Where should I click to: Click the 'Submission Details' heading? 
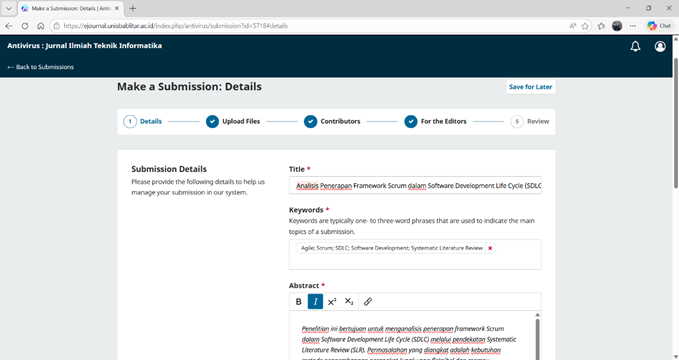click(169, 169)
